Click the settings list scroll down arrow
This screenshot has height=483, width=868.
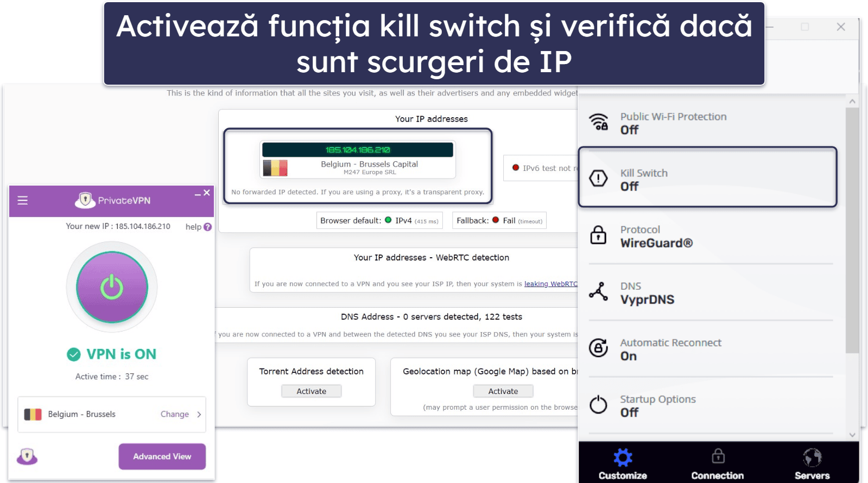pyautogui.click(x=852, y=435)
